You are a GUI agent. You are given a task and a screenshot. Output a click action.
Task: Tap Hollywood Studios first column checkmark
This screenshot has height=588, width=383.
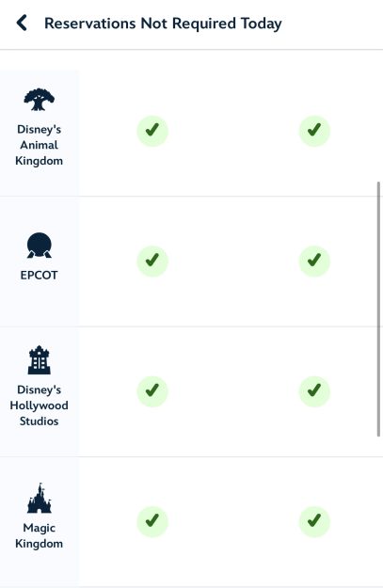click(x=152, y=391)
